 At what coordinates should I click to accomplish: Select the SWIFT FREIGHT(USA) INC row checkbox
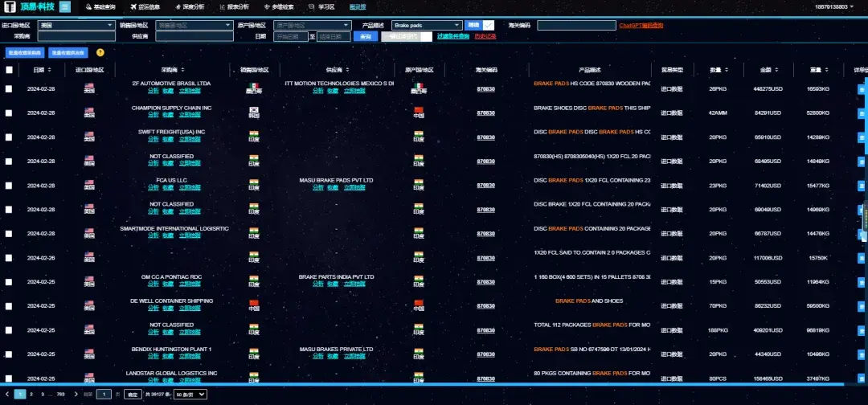point(9,137)
